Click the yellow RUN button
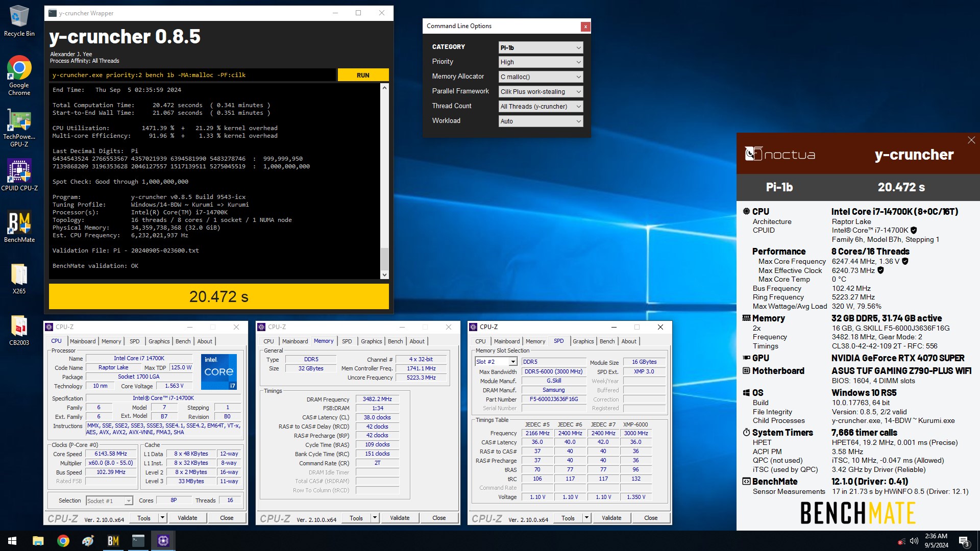 tap(363, 75)
